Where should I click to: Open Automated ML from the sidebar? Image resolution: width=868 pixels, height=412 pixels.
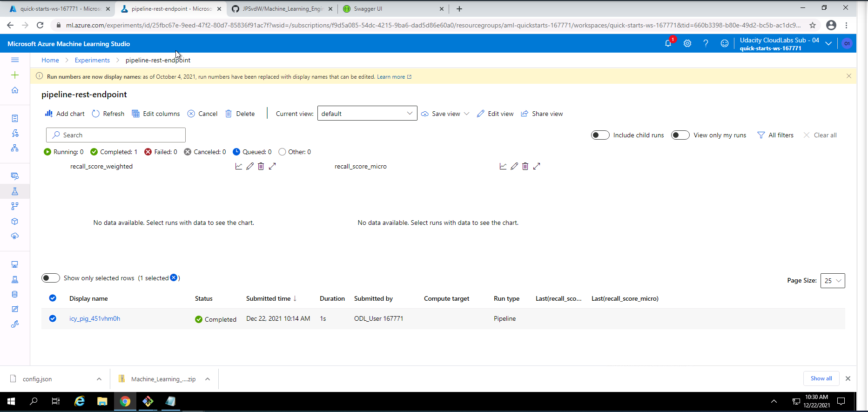[15, 133]
